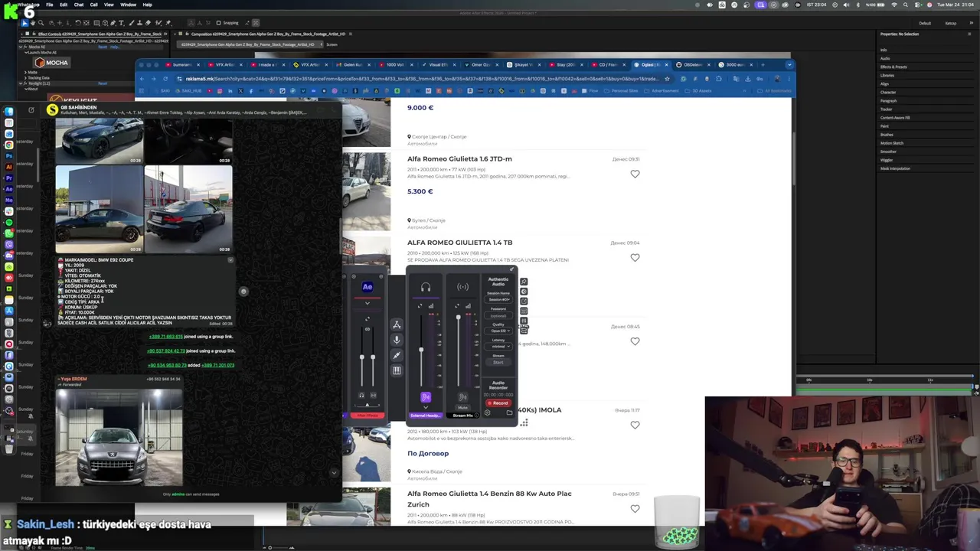The image size is (980, 551).
Task: Expand the Matte group in Effect Controls
Action: click(25, 72)
